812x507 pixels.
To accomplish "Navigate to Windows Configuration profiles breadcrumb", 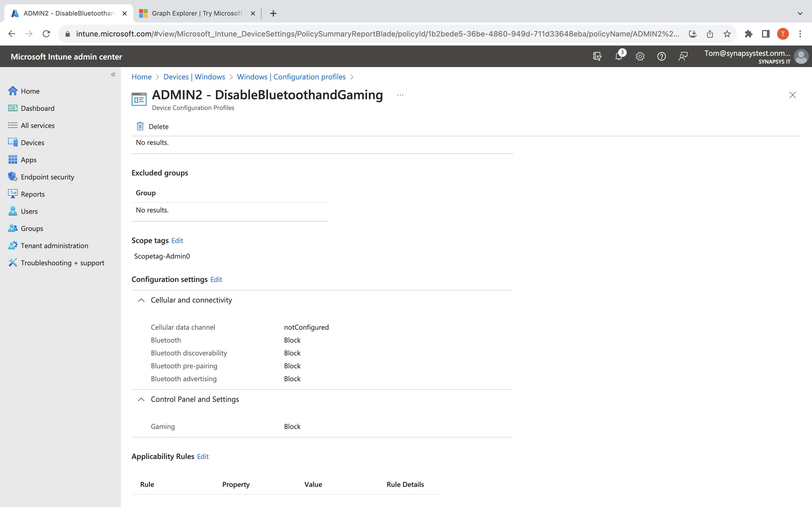I will [x=291, y=77].
